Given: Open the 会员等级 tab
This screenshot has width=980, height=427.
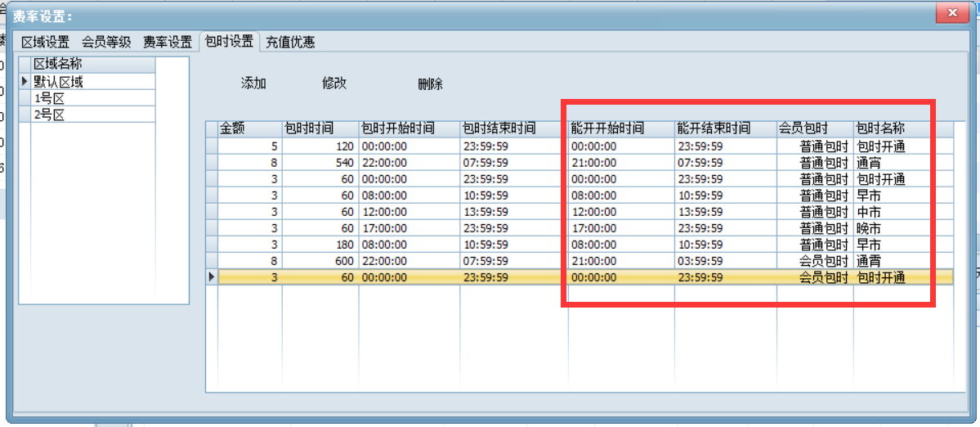Looking at the screenshot, I should point(107,42).
